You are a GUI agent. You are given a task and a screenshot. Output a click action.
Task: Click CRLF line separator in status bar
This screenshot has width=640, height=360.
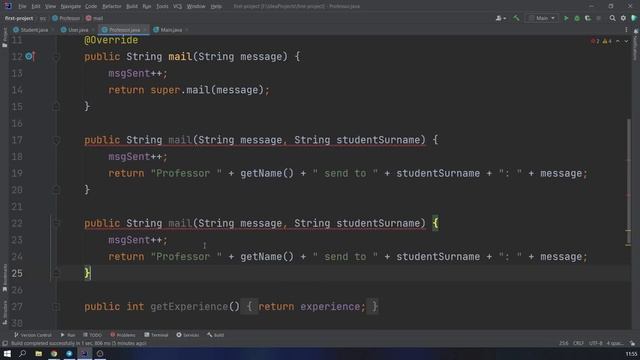pyautogui.click(x=578, y=343)
